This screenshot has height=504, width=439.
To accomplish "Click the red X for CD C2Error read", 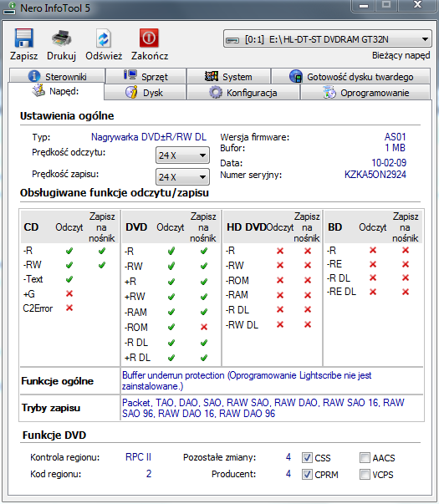I will coord(69,308).
